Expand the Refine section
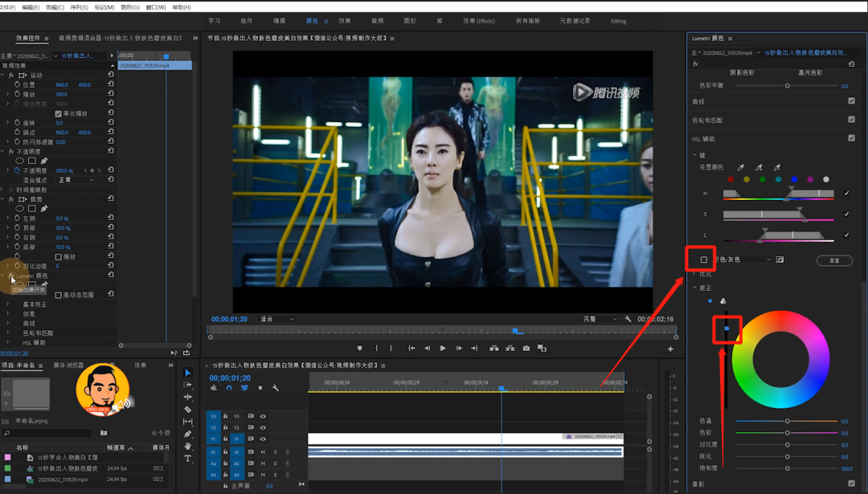Image resolution: width=868 pixels, height=494 pixels. (x=694, y=274)
